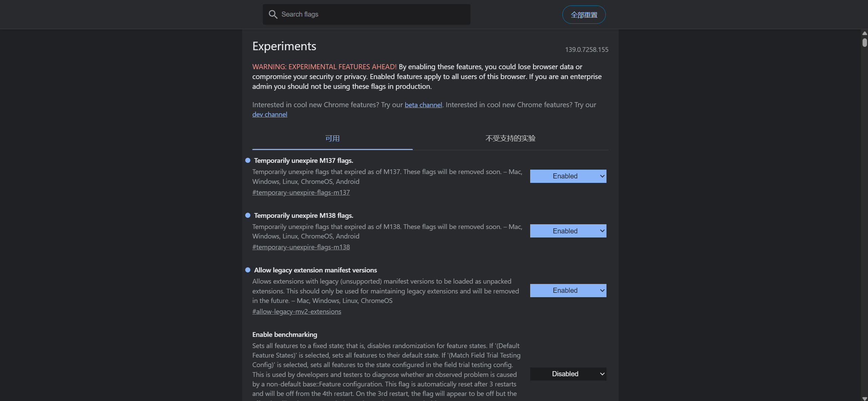The width and height of the screenshot is (868, 401).
Task: Click the search magnifier icon
Action: tap(273, 14)
